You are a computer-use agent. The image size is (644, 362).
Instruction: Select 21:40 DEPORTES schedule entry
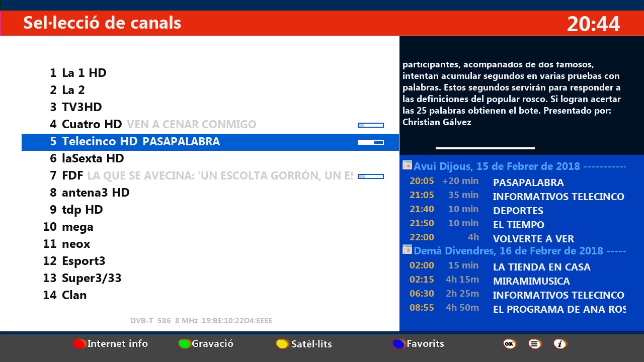(x=514, y=210)
